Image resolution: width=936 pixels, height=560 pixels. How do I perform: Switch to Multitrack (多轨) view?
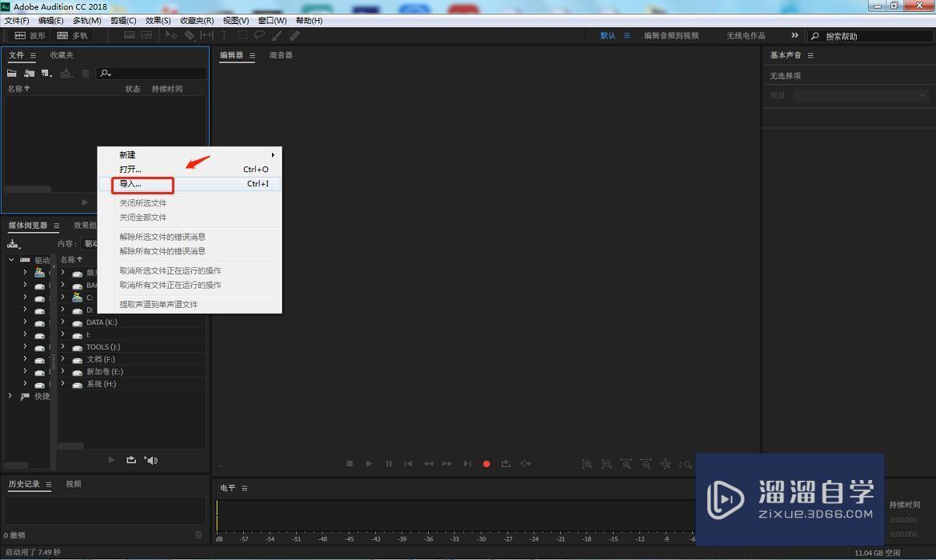pos(72,35)
